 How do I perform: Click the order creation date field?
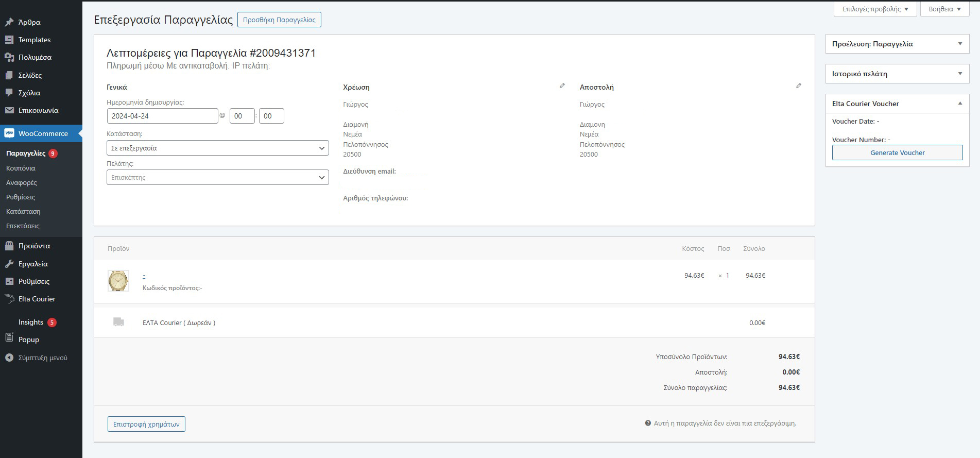(x=162, y=116)
